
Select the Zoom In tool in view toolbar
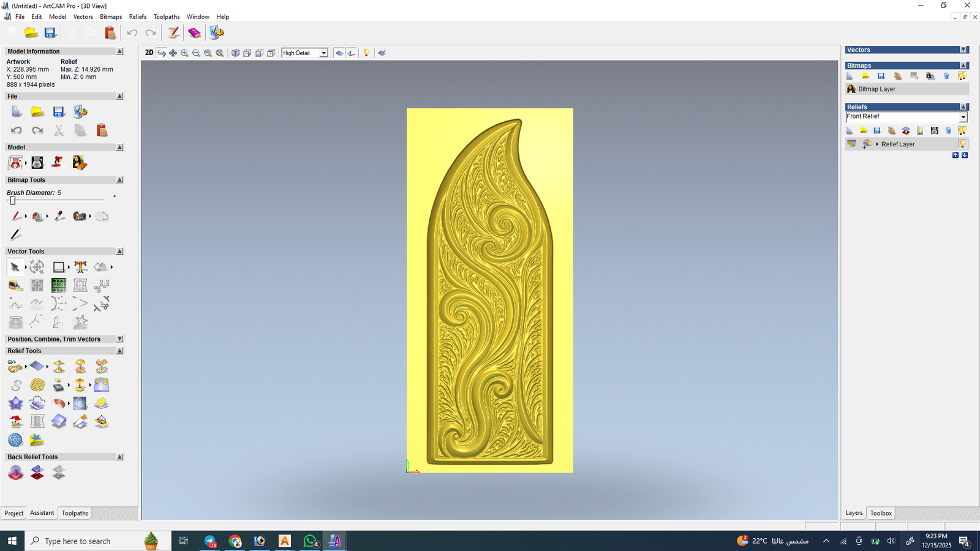coord(184,53)
